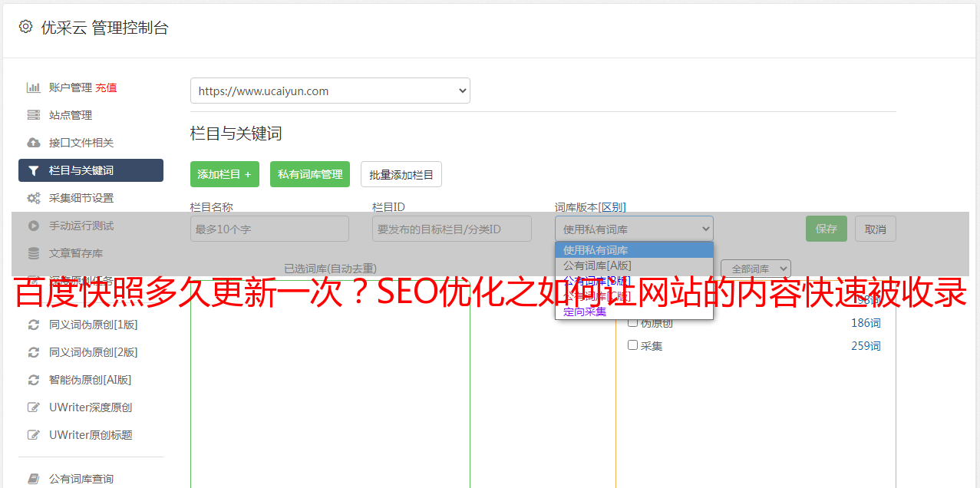The width and height of the screenshot is (980, 488).
Task: Open the https://www.ucaiyun.com site dropdown
Action: [330, 91]
